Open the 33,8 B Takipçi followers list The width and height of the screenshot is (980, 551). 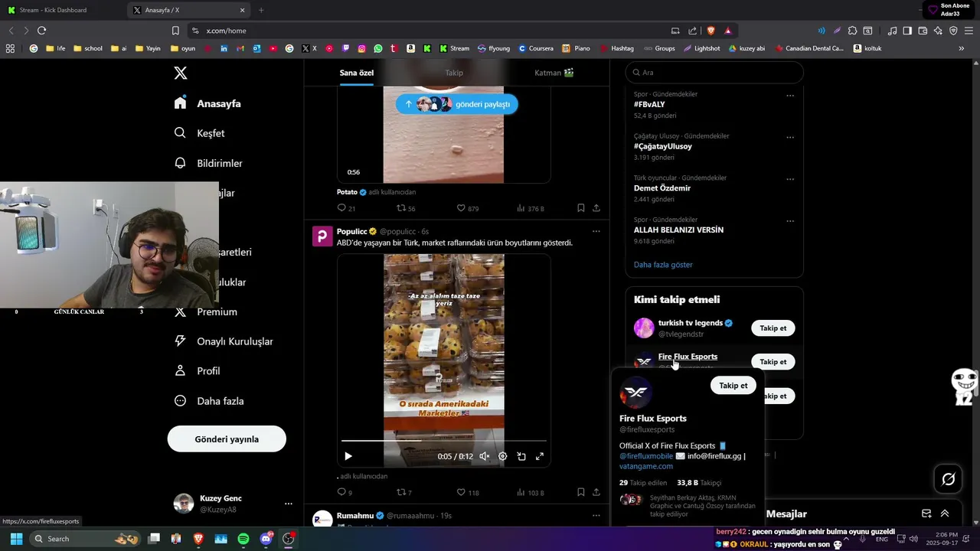pyautogui.click(x=699, y=483)
